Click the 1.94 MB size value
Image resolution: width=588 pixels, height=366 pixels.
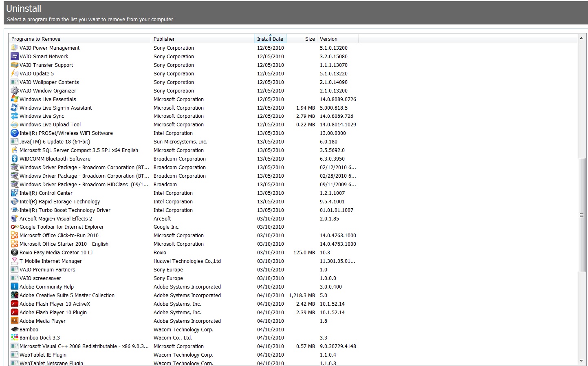click(x=306, y=108)
